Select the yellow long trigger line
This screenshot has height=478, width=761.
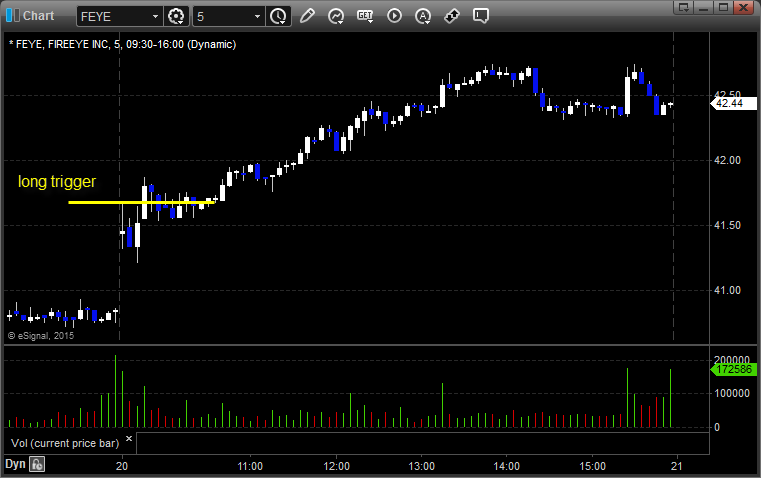[x=141, y=202]
